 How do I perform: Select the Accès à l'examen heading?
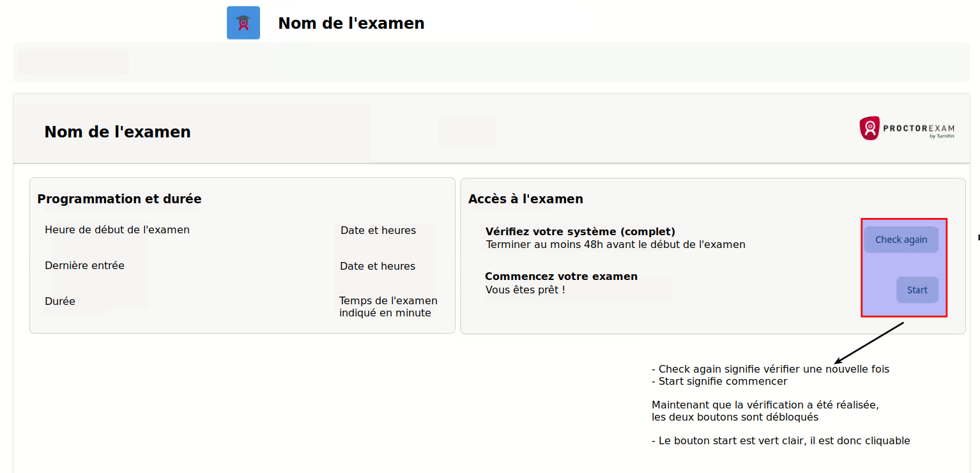coord(525,199)
